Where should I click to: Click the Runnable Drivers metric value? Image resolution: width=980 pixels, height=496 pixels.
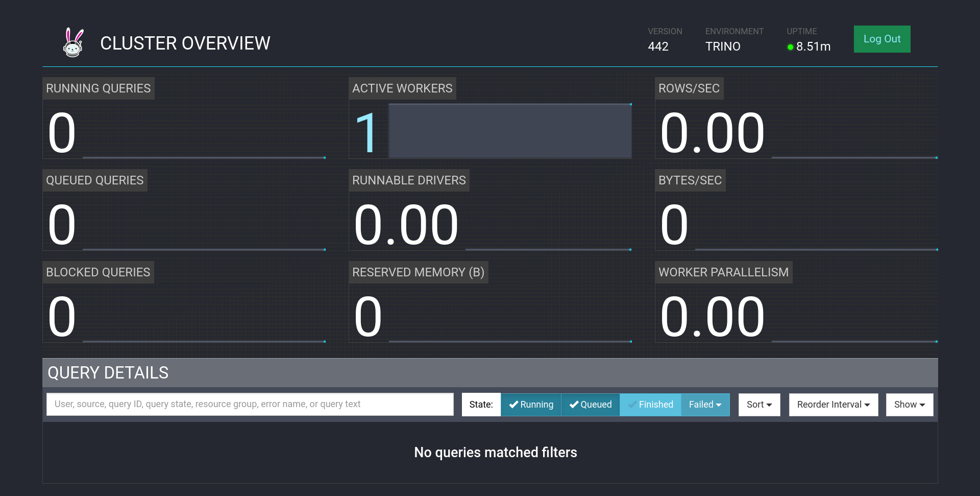pyautogui.click(x=406, y=225)
